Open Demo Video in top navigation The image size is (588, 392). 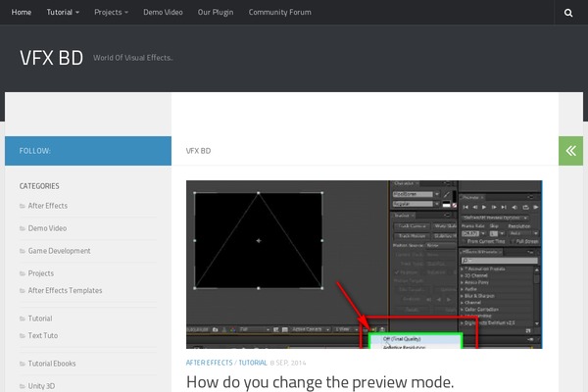163,13
